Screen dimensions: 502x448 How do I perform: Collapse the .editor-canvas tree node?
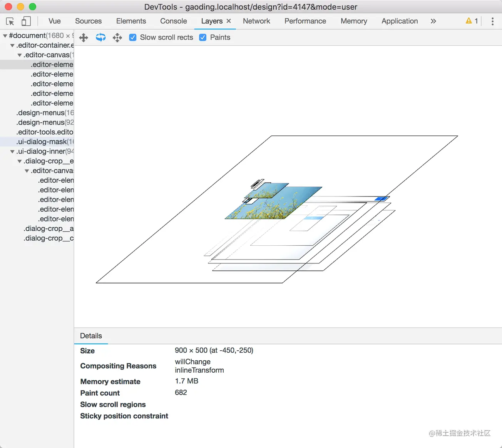coord(20,55)
